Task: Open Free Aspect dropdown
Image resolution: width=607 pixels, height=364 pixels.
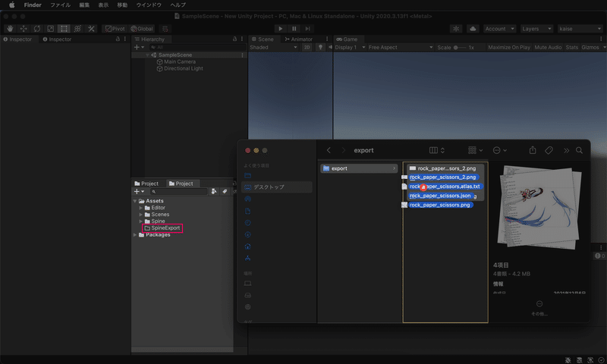Action: [401, 47]
